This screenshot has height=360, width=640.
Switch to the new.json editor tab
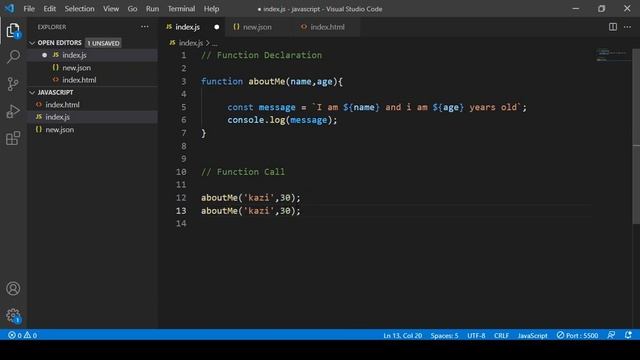click(x=257, y=27)
